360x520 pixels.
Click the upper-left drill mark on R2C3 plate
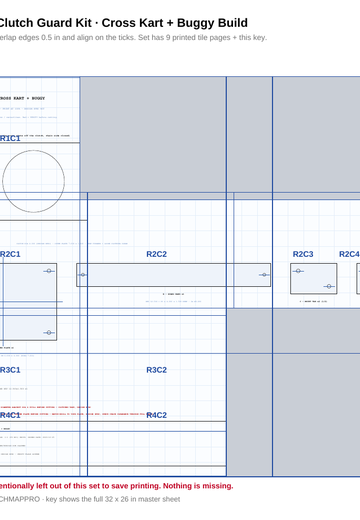pos(298,271)
